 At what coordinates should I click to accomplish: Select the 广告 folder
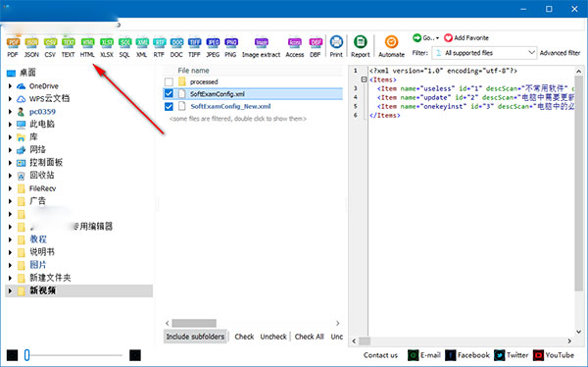pyautogui.click(x=37, y=201)
